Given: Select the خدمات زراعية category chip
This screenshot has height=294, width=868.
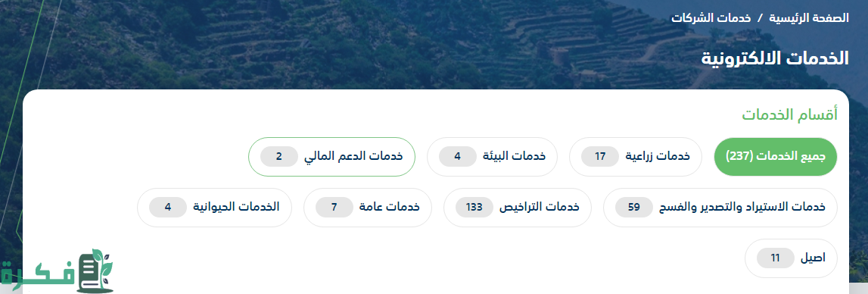Looking at the screenshot, I should click(x=635, y=156).
